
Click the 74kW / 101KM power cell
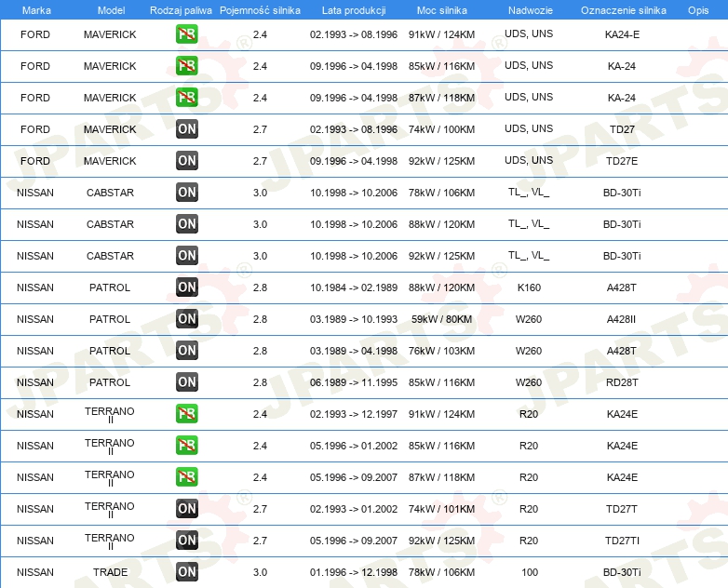click(x=441, y=509)
